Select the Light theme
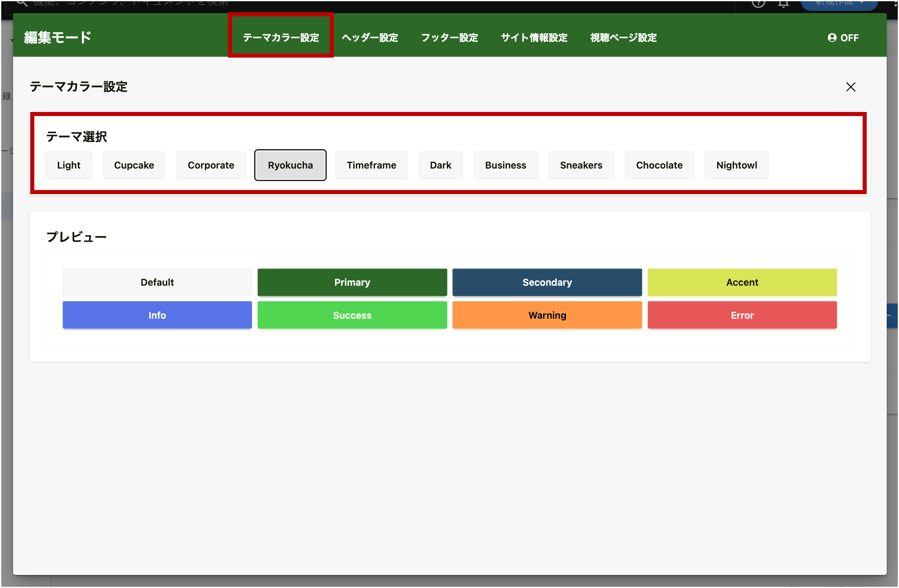This screenshot has height=588, width=899. pyautogui.click(x=69, y=165)
